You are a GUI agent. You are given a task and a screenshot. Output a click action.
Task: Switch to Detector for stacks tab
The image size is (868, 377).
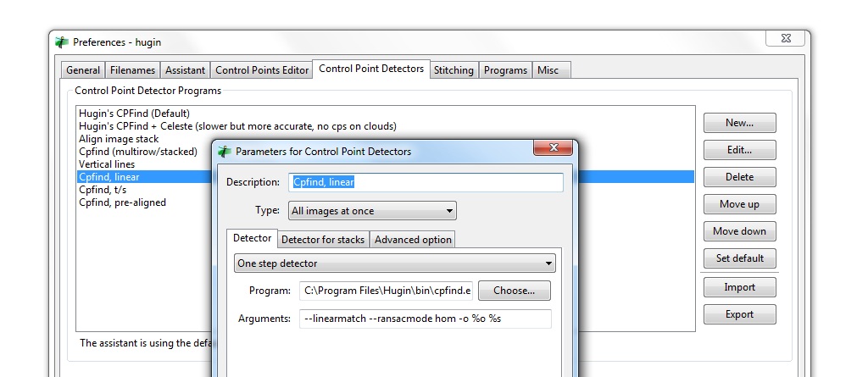[323, 240]
